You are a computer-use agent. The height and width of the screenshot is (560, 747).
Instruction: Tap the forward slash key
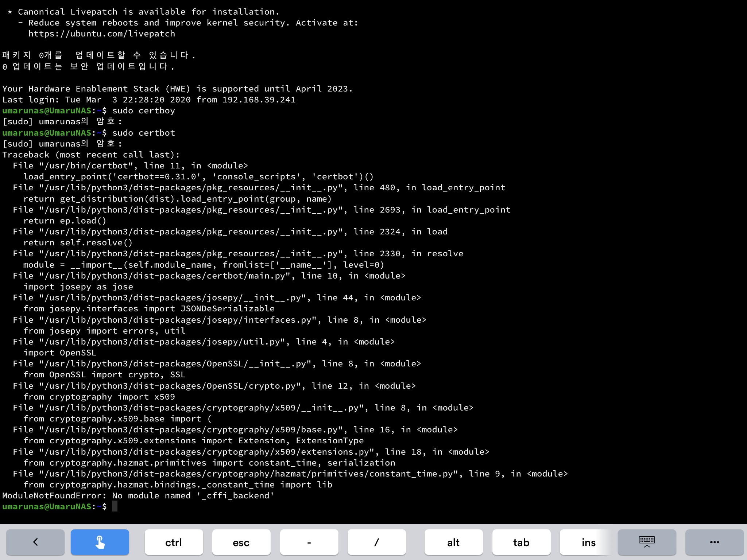(x=376, y=542)
